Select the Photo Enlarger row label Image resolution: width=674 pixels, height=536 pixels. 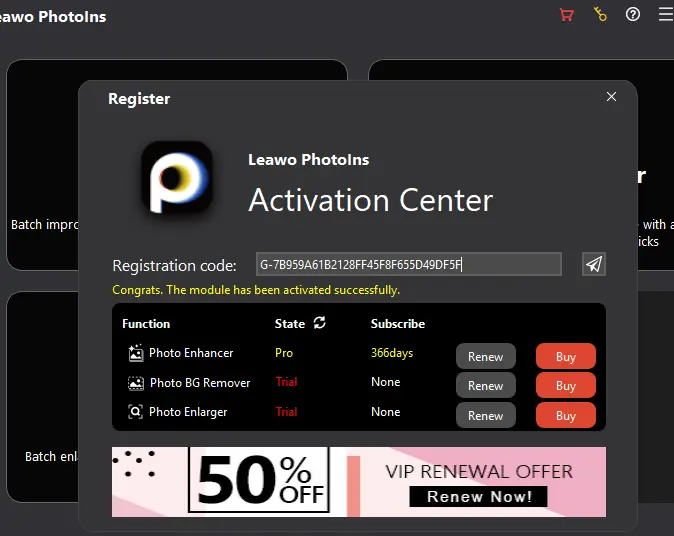pos(188,412)
